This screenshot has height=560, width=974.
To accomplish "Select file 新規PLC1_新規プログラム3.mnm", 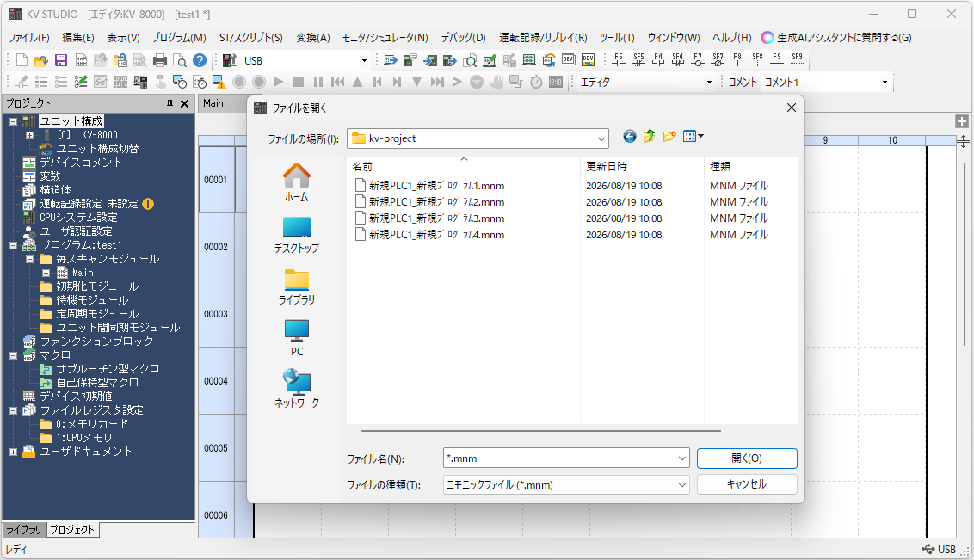I will point(429,218).
